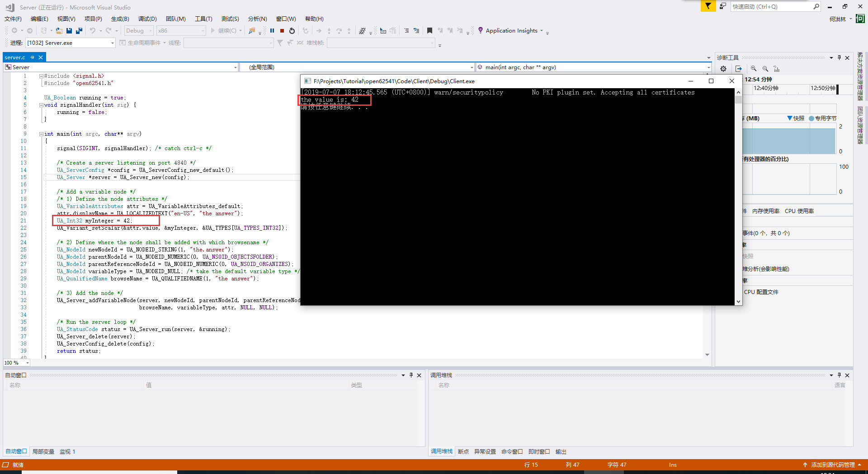Click Client.exe console scrollbar down arrow
This screenshot has height=474, width=868.
pyautogui.click(x=738, y=302)
